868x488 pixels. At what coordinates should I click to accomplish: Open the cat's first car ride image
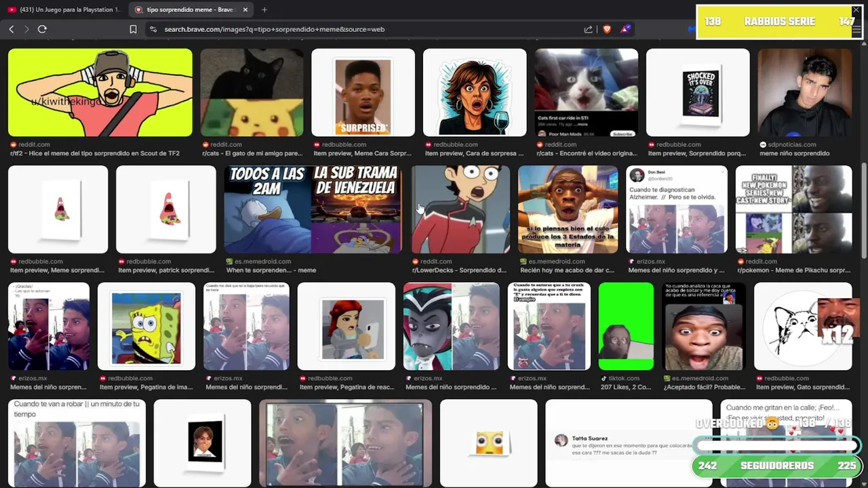[x=586, y=92]
